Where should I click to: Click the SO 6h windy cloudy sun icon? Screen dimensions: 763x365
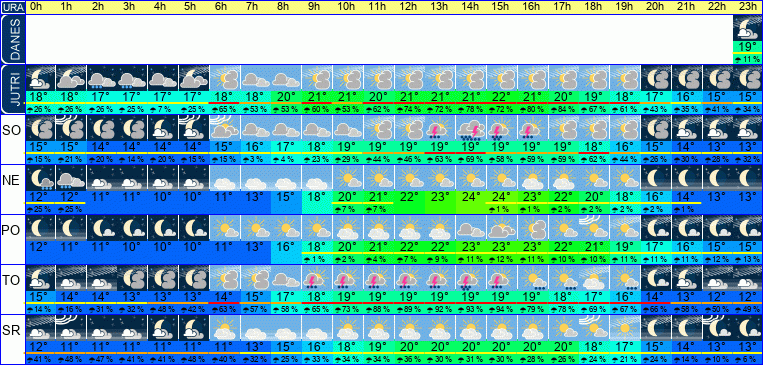pyautogui.click(x=224, y=128)
